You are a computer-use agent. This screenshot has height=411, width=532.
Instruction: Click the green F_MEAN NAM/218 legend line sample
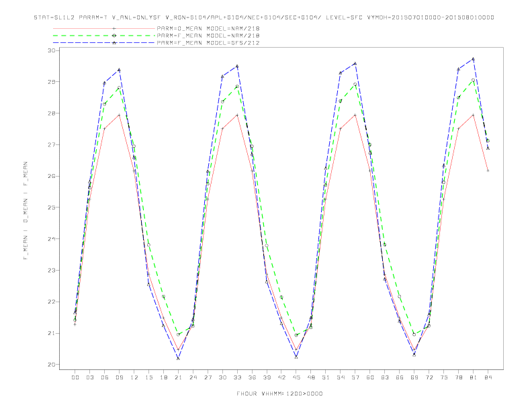click(104, 36)
